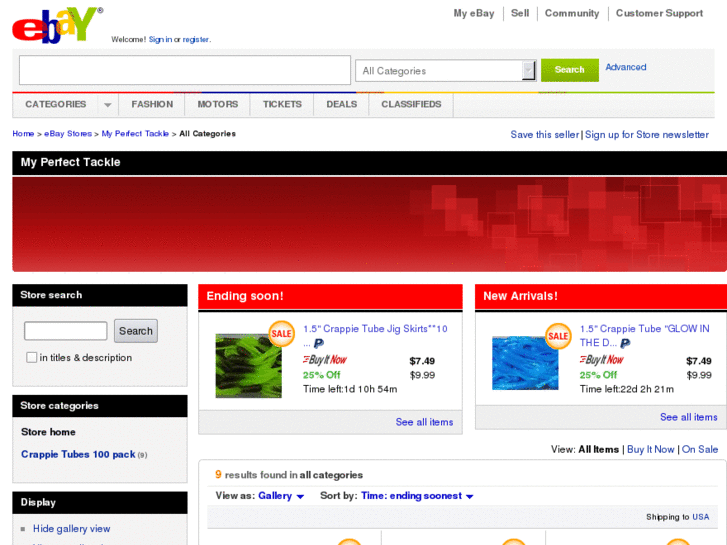727x545 pixels.
Task: Open the Tickets tab
Action: [282, 104]
